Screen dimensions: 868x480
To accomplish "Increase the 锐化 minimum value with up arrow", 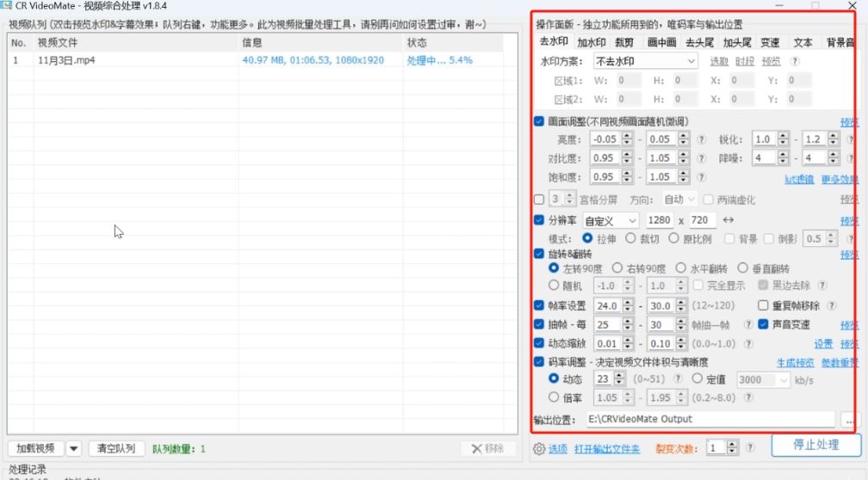I will (x=783, y=136).
